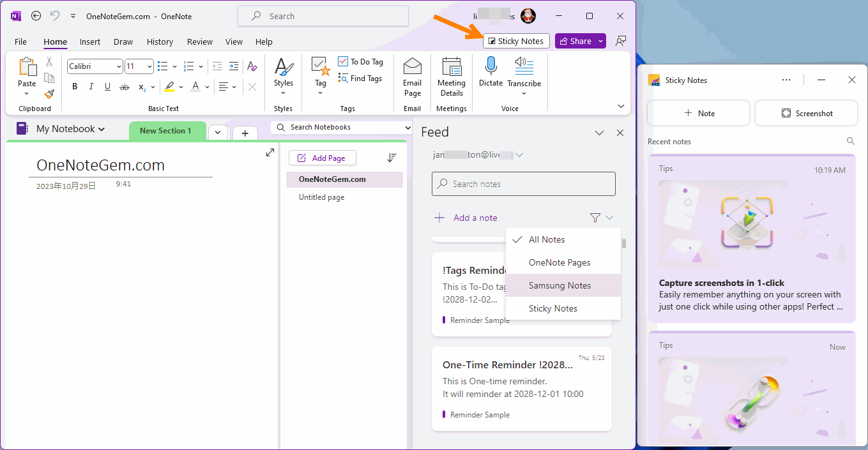Increase paragraph indent
This screenshot has height=450, width=868.
[234, 66]
